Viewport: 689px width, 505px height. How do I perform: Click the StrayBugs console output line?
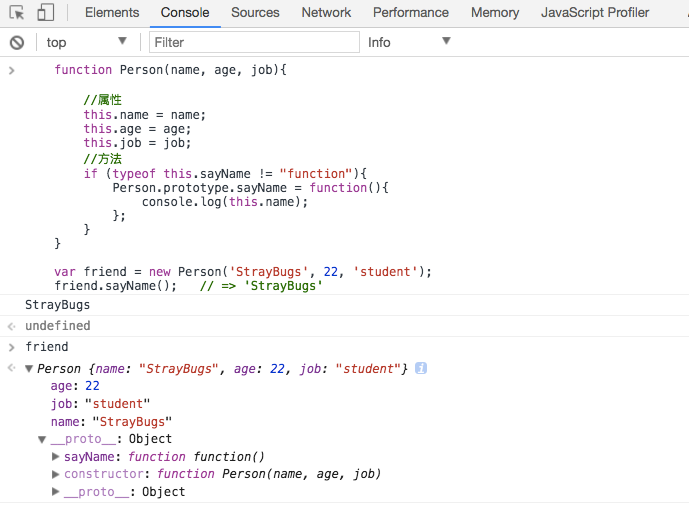point(57,305)
